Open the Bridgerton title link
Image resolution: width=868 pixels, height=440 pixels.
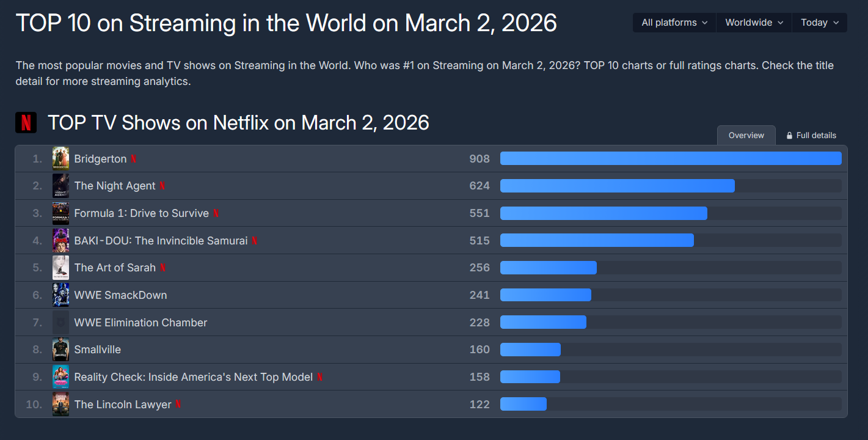(x=100, y=159)
